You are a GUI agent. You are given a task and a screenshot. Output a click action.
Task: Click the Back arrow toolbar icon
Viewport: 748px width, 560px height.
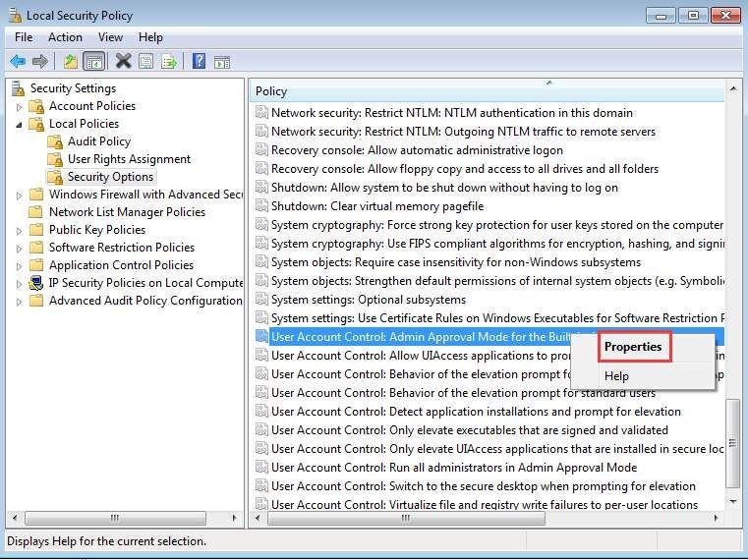(x=18, y=62)
